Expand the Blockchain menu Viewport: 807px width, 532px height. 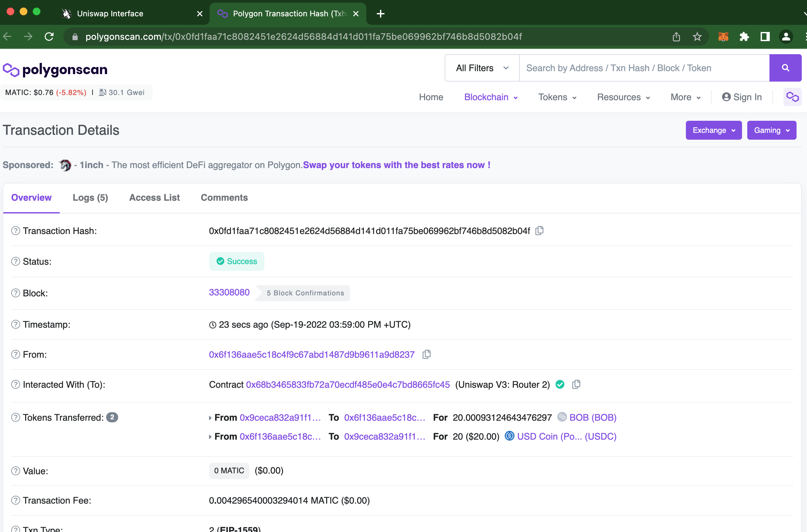point(490,97)
